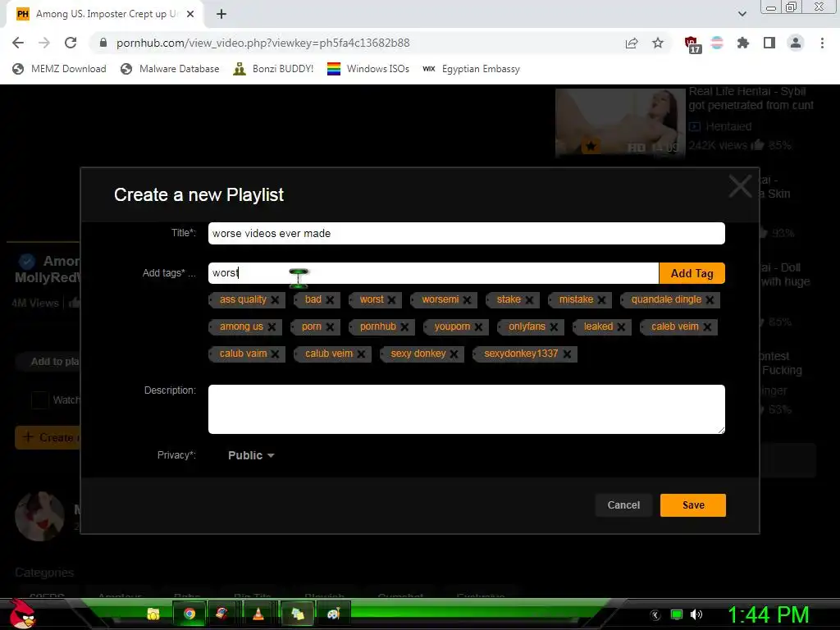Open the file explorer taskbar icon
Screen dimensions: 840x630
pos(153,614)
